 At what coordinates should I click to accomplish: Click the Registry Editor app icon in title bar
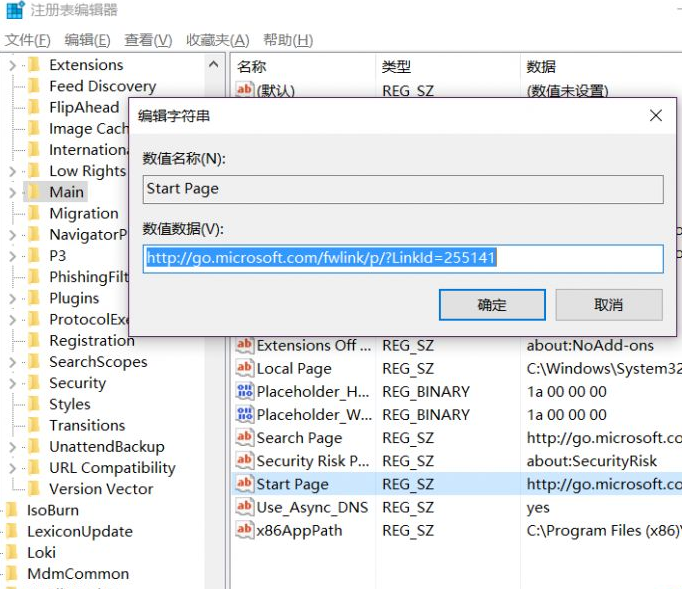16,10
